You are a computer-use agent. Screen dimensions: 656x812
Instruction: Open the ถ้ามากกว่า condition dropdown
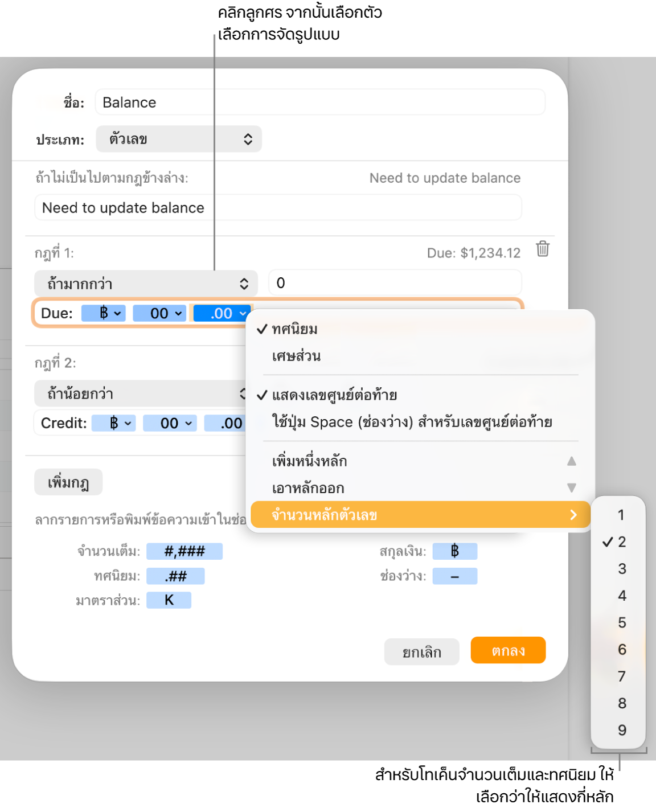[146, 284]
